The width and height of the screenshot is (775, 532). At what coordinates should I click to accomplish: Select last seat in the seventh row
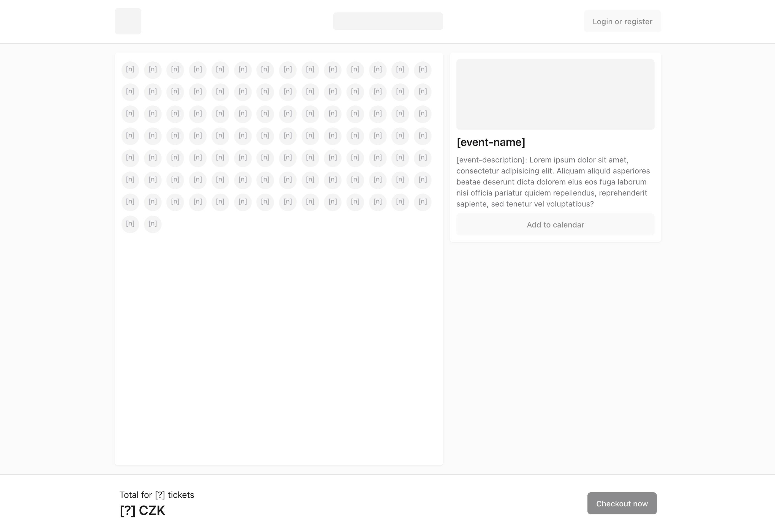pyautogui.click(x=422, y=202)
